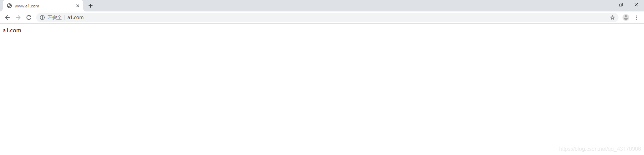The height and width of the screenshot is (155, 644).
Task: Click the 不安全 security warning label
Action: [x=55, y=17]
